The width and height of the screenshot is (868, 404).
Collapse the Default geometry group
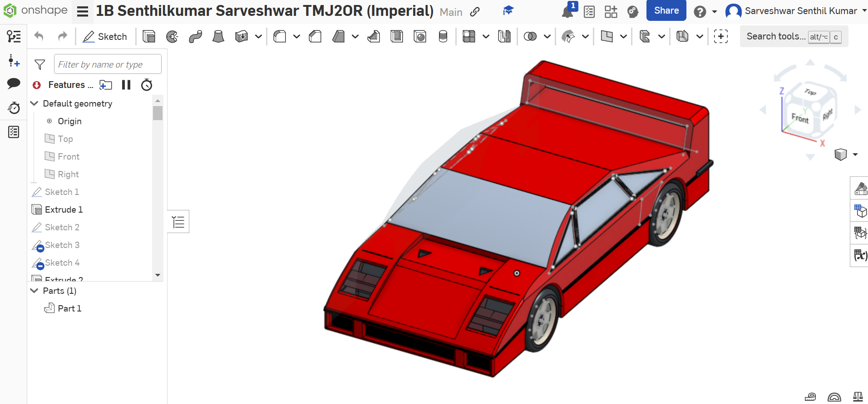[34, 103]
